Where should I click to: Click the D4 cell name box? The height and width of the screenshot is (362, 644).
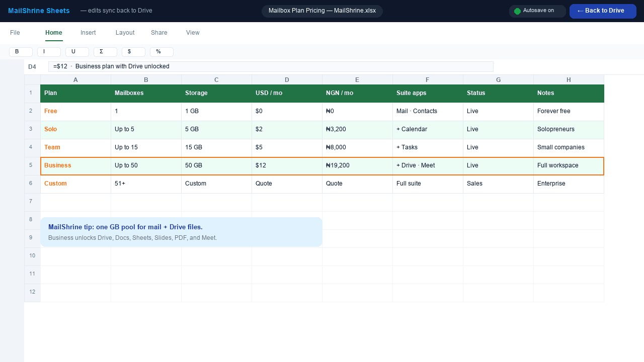pyautogui.click(x=32, y=67)
